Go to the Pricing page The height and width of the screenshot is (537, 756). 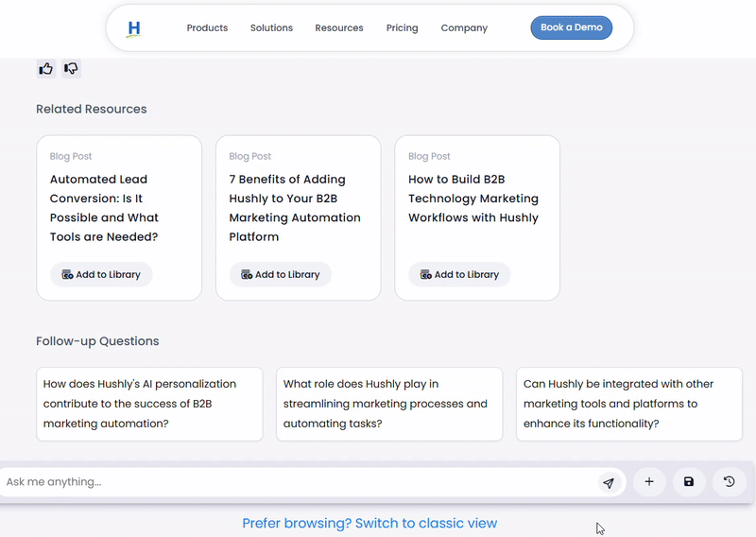pyautogui.click(x=403, y=28)
